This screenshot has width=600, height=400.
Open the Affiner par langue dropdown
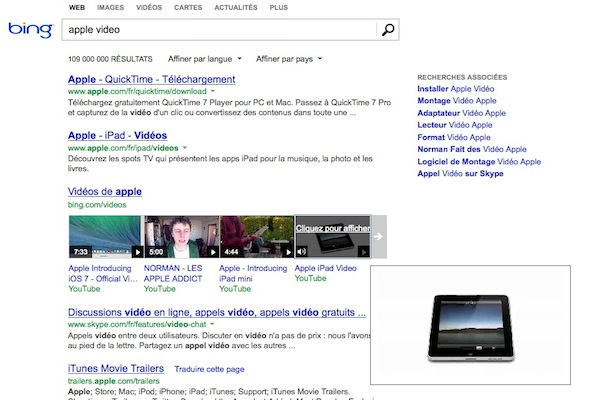(205, 59)
